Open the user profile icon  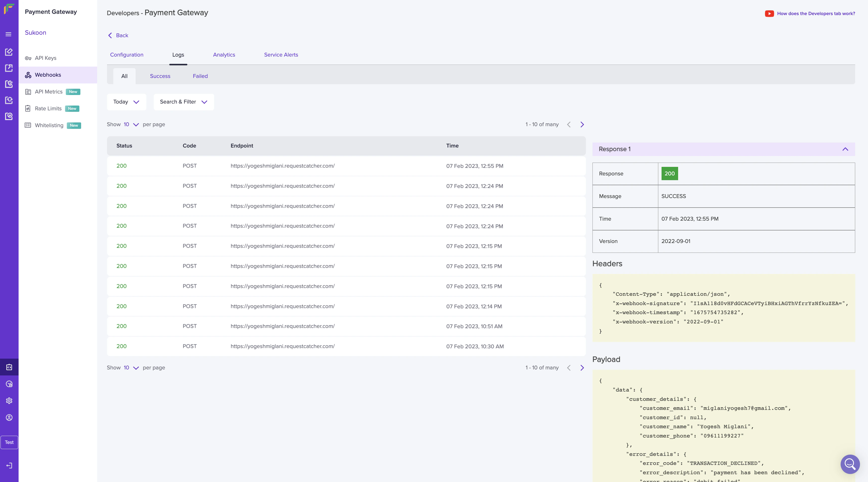click(x=9, y=418)
